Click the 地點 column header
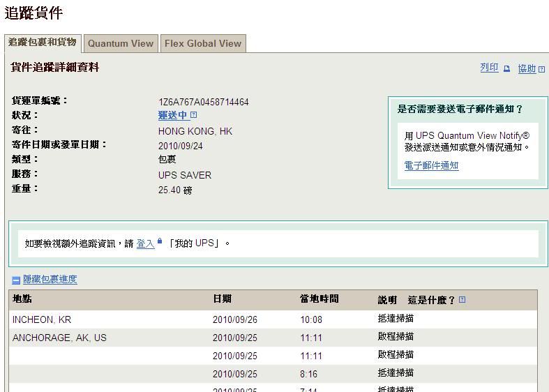549x392 pixels. (22, 299)
